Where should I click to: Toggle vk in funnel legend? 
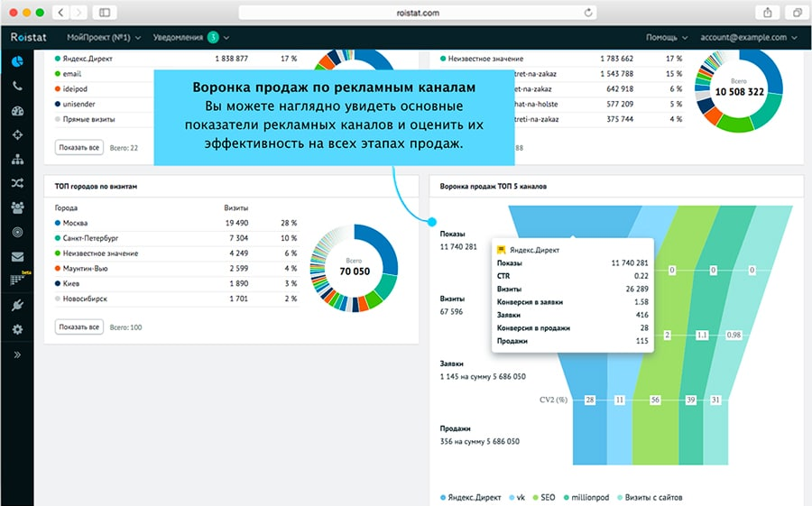pyautogui.click(x=517, y=497)
